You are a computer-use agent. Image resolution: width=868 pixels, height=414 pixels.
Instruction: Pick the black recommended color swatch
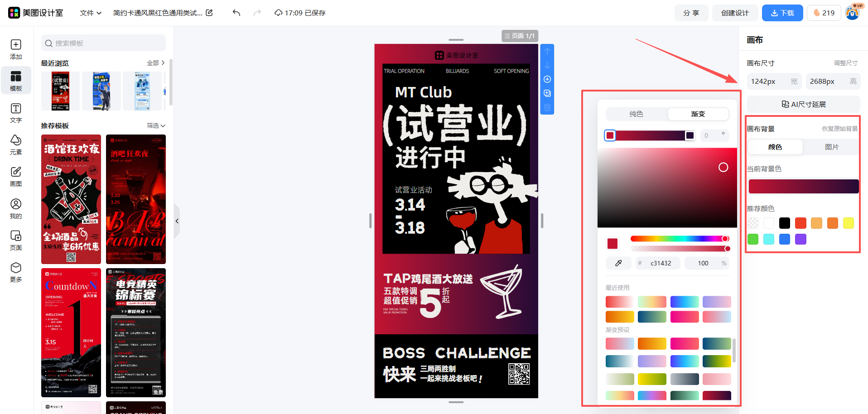(785, 223)
